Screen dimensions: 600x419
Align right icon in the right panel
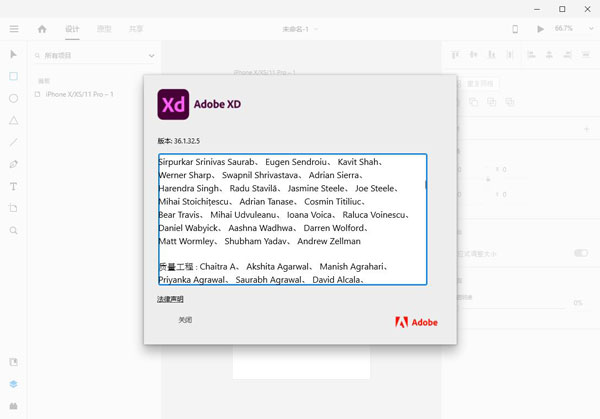click(567, 55)
